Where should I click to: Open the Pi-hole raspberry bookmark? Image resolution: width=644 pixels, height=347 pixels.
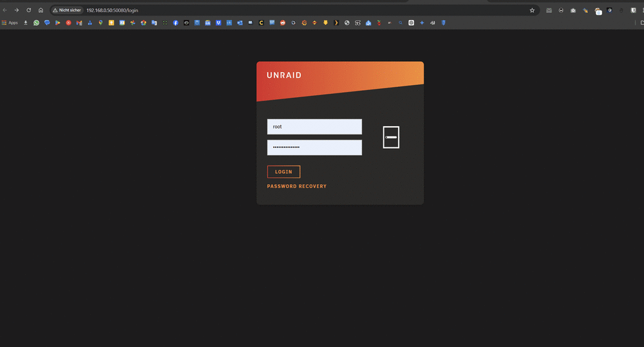(x=379, y=23)
